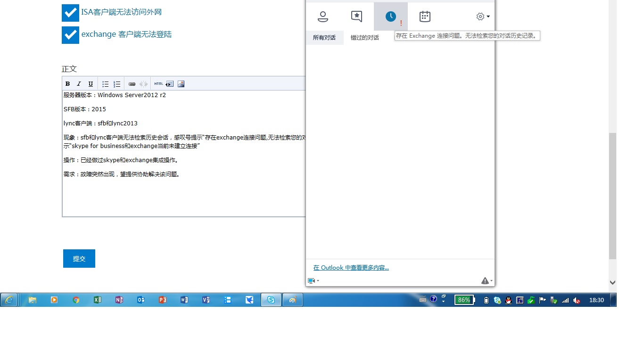Toggle underline formatting in the editor
The height and width of the screenshot is (362, 644).
click(x=91, y=84)
